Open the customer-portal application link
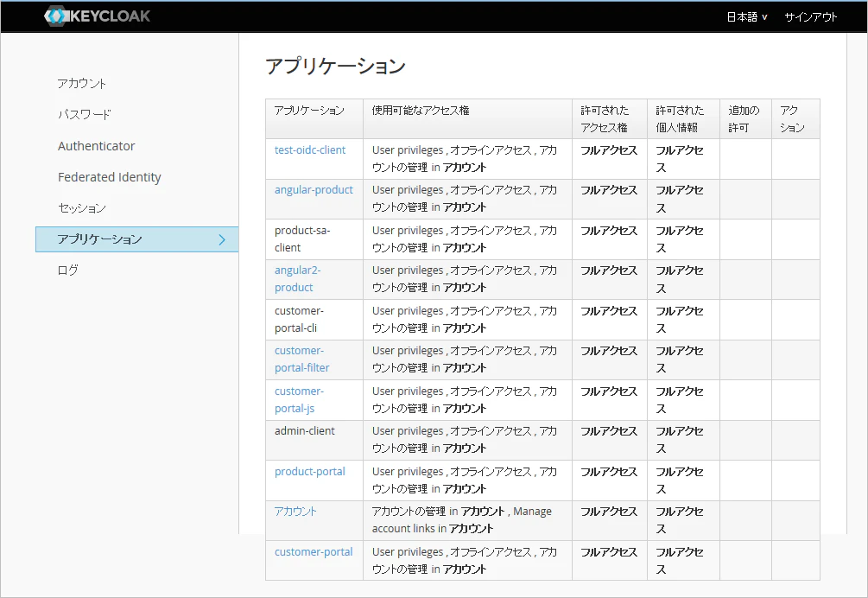The height and width of the screenshot is (598, 868). tap(314, 552)
